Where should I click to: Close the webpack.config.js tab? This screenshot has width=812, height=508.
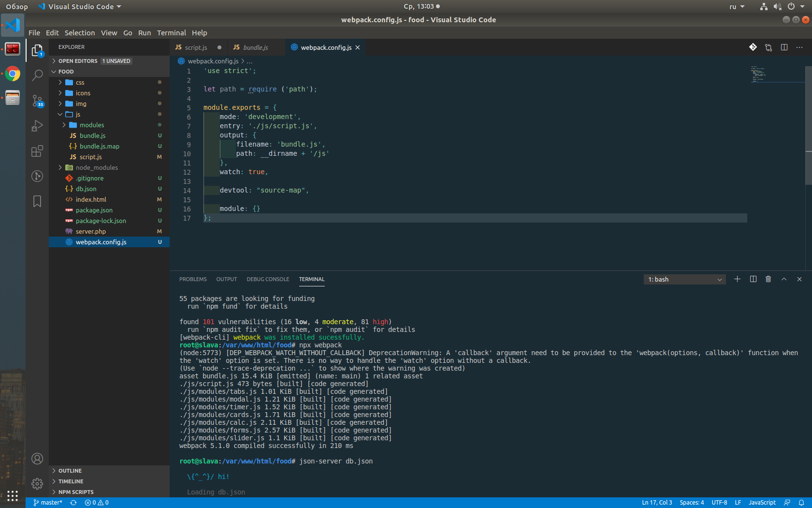358,47
